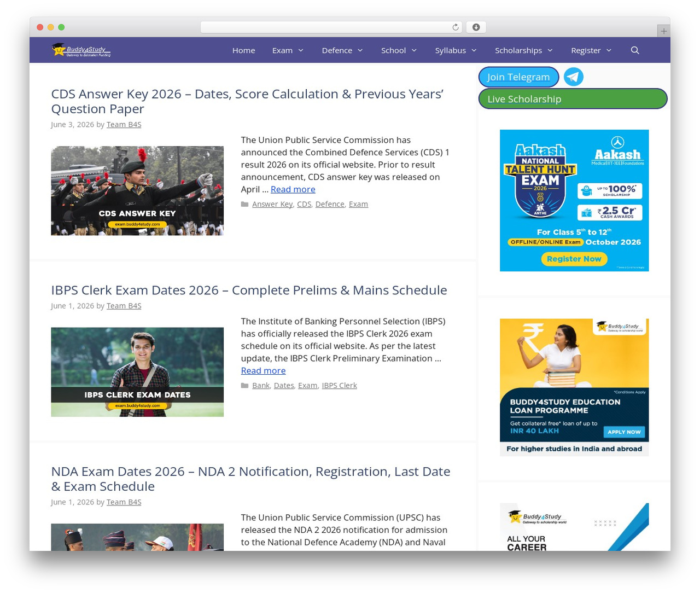Expand the Exam menu chevron
The image size is (700, 593).
(301, 50)
